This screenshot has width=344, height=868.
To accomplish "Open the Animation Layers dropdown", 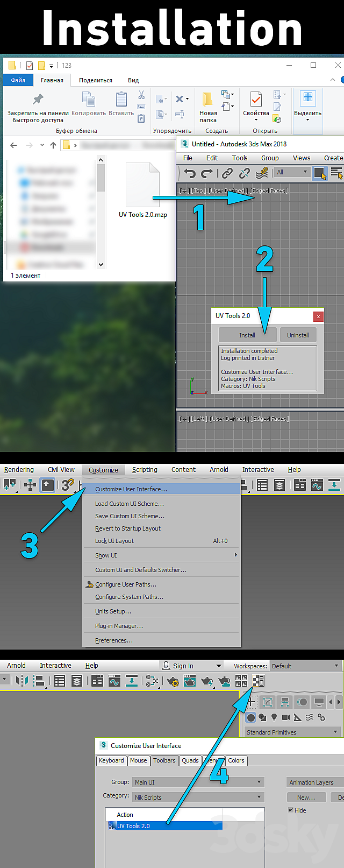I will (x=316, y=782).
